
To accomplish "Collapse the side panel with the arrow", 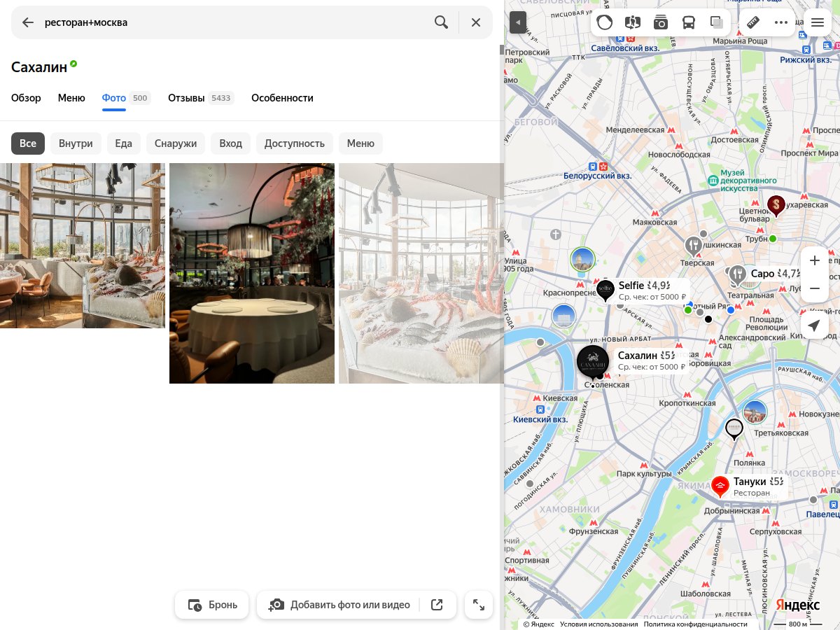I will click(x=518, y=22).
